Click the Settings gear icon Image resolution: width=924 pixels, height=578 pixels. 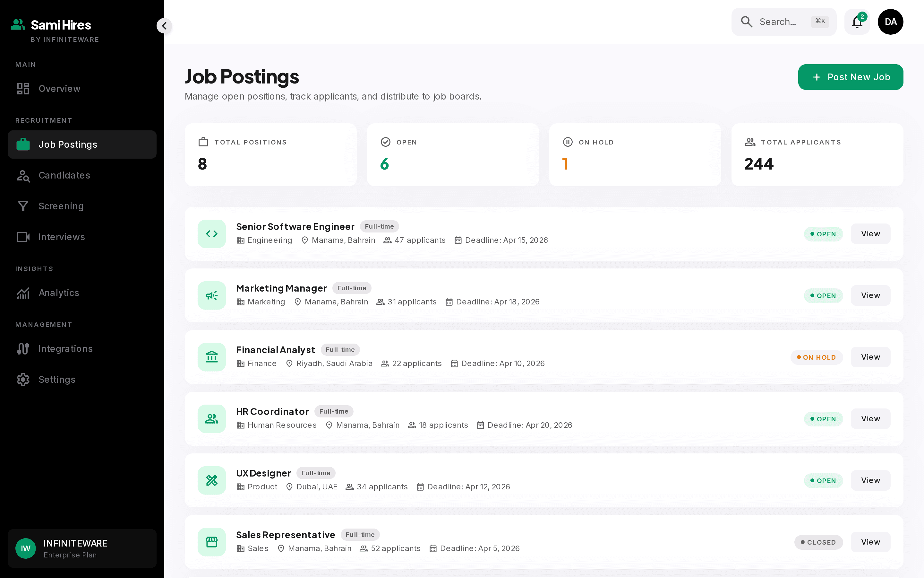(x=23, y=380)
